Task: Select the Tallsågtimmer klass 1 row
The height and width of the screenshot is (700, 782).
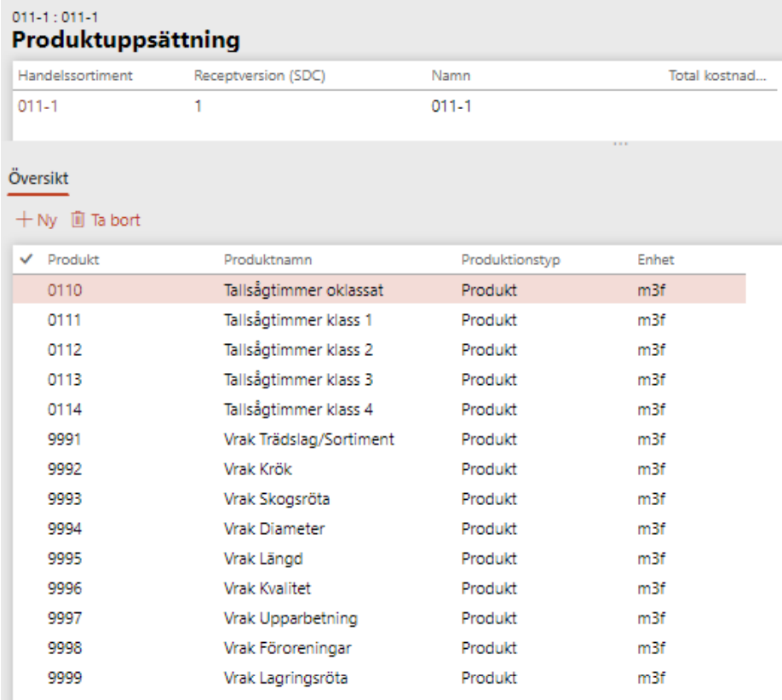Action: pos(296,320)
